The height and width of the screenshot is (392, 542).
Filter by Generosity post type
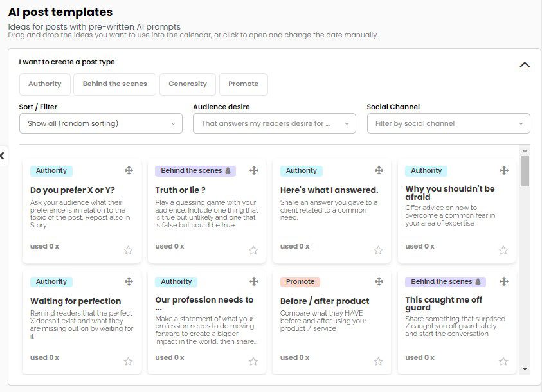point(188,84)
